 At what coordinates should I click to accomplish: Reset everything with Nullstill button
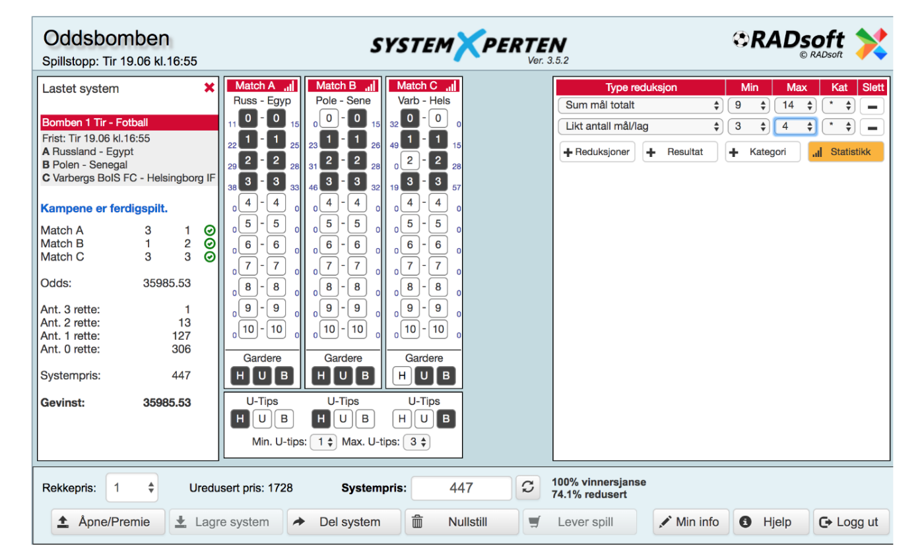coord(462,522)
